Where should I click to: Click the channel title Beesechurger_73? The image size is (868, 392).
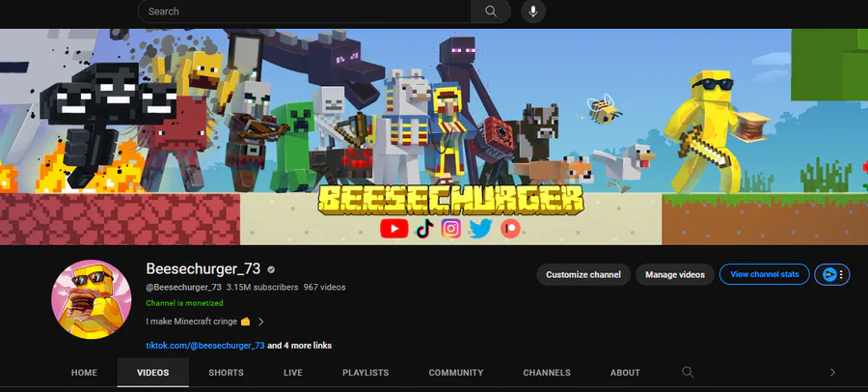[x=203, y=269]
